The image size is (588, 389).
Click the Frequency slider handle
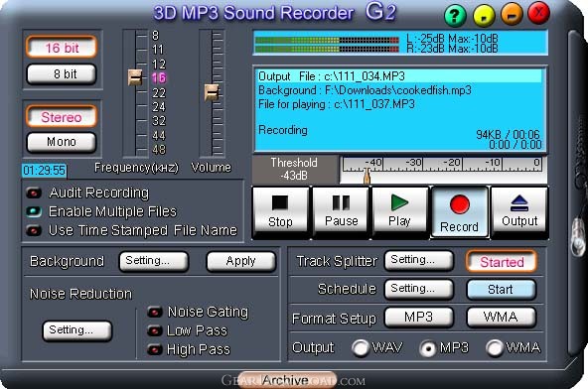click(x=135, y=77)
